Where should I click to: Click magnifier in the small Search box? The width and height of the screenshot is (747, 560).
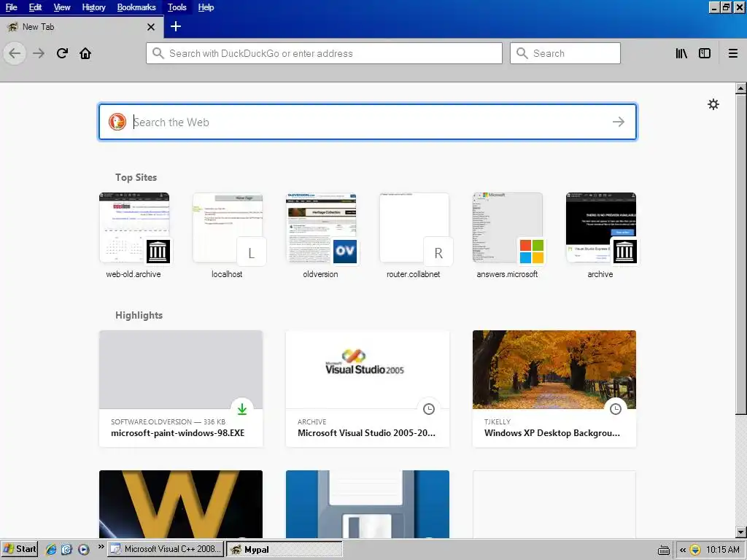(522, 53)
